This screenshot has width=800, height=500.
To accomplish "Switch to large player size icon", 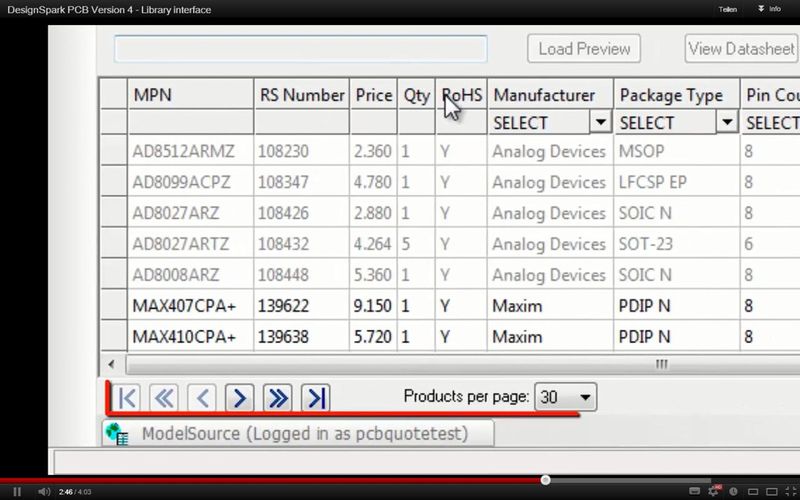I will pyautogui.click(x=772, y=492).
